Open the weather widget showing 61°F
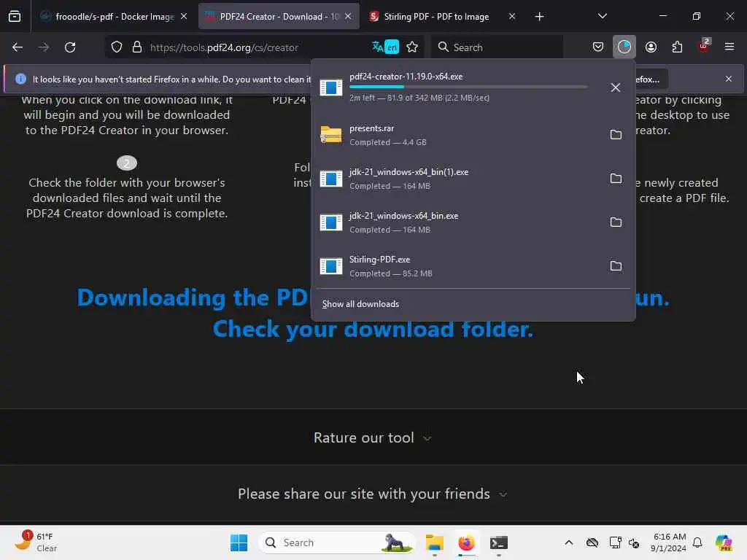 click(36, 542)
